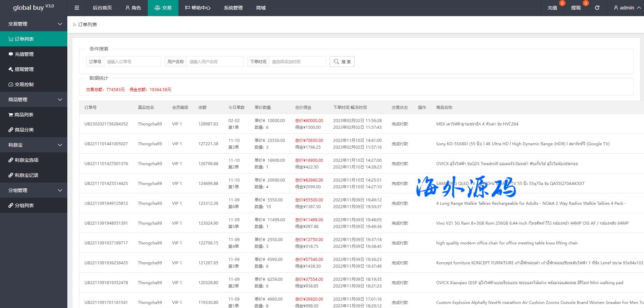Open 分组列表 in the sidebar
644x308 pixels.
[24, 205]
